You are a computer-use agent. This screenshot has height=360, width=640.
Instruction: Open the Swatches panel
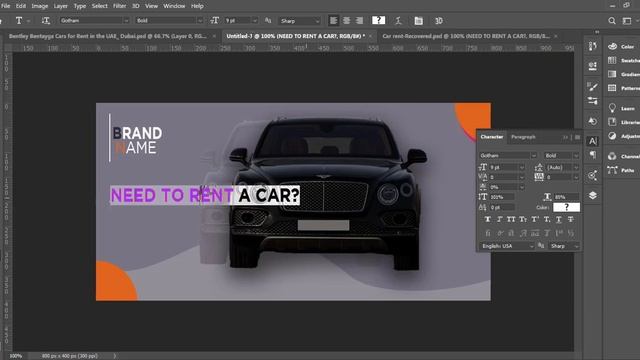(623, 60)
